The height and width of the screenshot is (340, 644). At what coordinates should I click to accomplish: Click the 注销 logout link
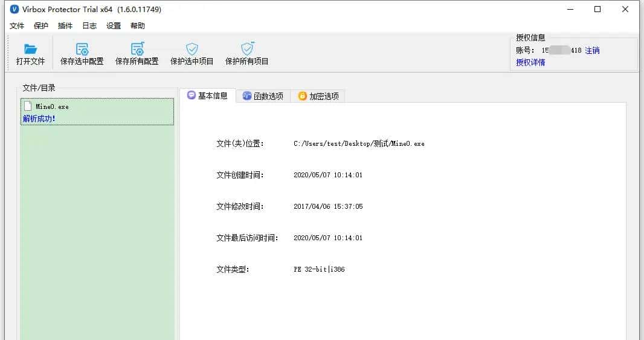pos(592,51)
